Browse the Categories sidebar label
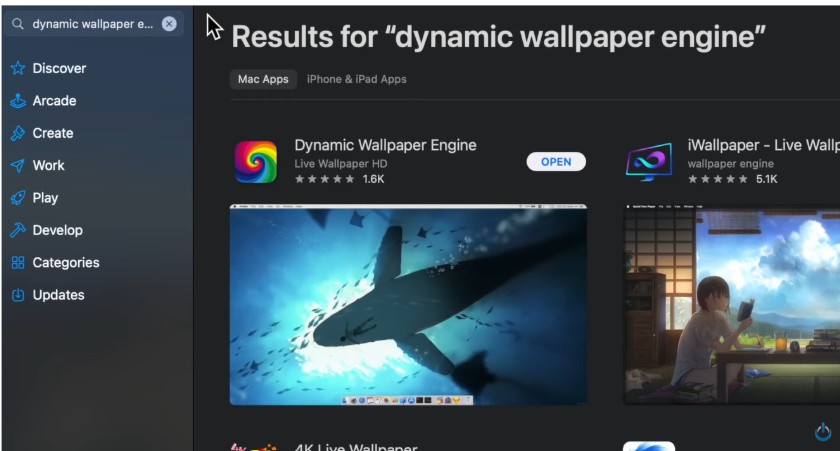The image size is (840, 451). (66, 262)
